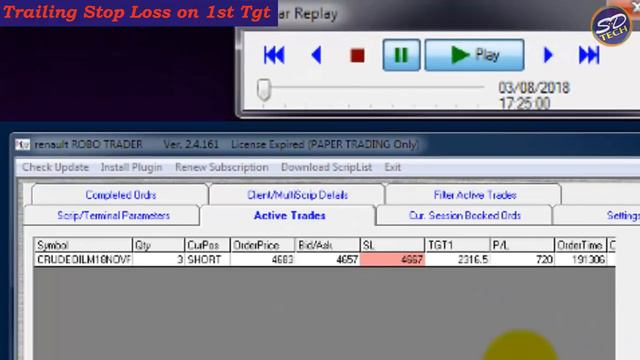This screenshot has width=640, height=360.
Task: Select the Active Trades tab
Action: (x=289, y=215)
